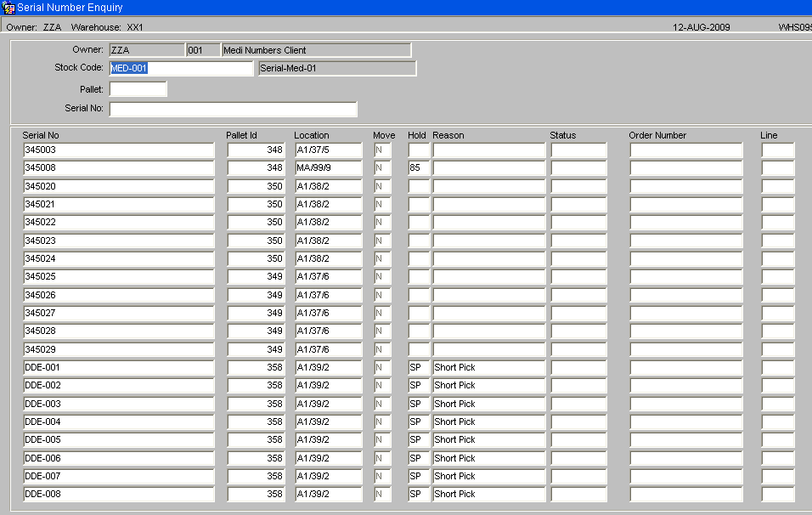
Task: Select serial number 345022
Action: (x=119, y=223)
